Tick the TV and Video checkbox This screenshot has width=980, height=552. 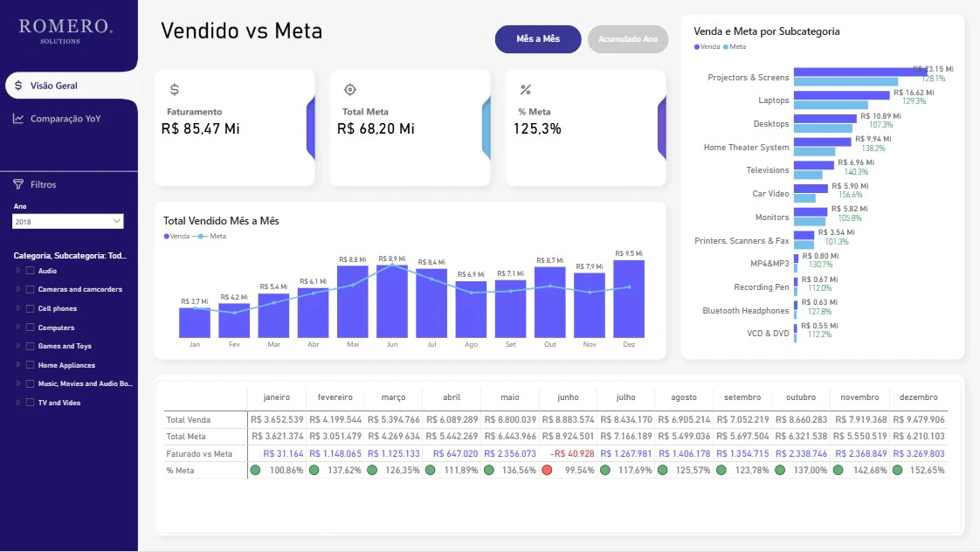coord(30,403)
